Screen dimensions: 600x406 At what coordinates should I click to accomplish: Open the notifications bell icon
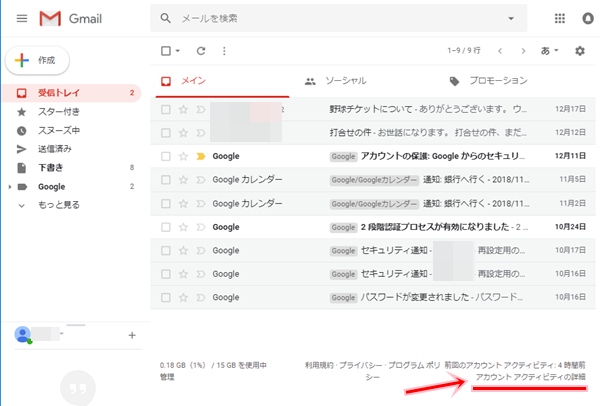588,18
